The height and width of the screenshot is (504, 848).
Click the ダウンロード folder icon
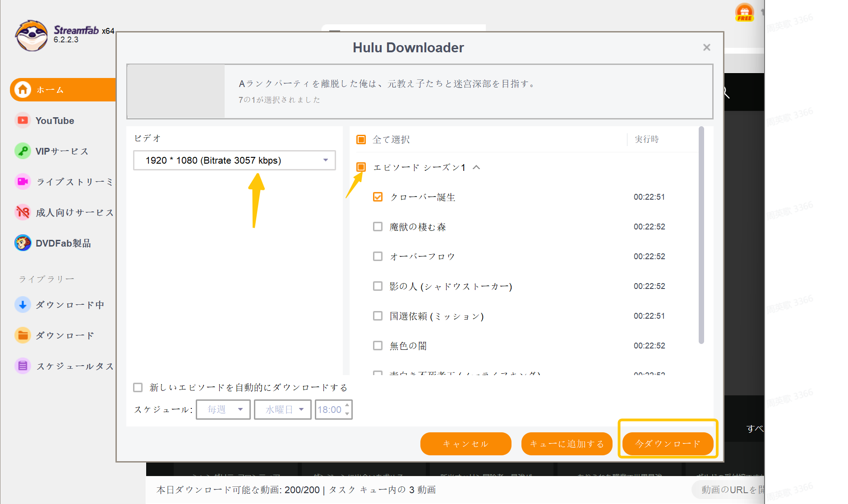tap(23, 335)
